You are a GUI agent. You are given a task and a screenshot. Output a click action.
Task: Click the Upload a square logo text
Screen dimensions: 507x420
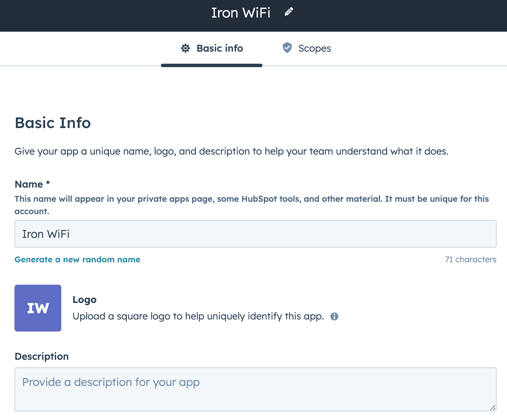[198, 316]
